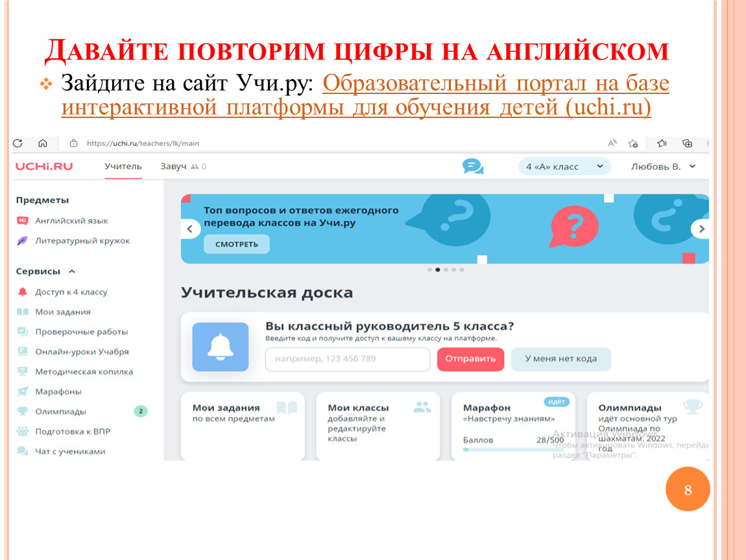Open the Марафон «Навстречу знаниям» card

point(513,426)
